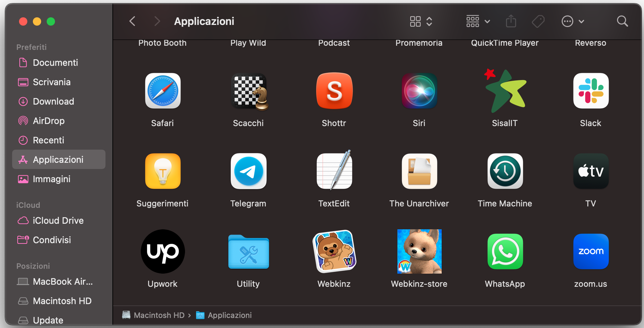The width and height of the screenshot is (644, 328).
Task: Launch zoom.us
Action: click(590, 251)
